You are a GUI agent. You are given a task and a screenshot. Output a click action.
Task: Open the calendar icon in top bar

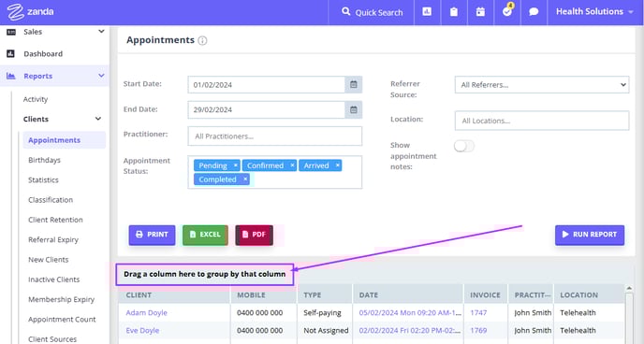point(480,12)
